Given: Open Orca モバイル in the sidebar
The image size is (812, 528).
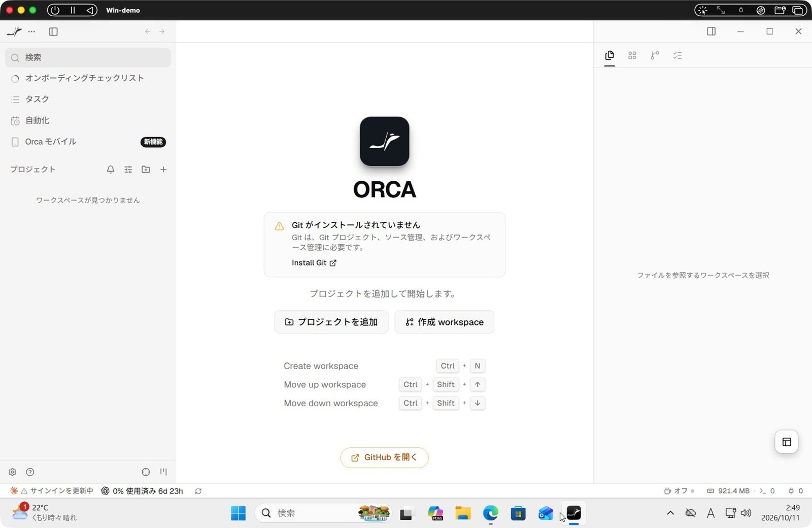Looking at the screenshot, I should click(x=88, y=142).
